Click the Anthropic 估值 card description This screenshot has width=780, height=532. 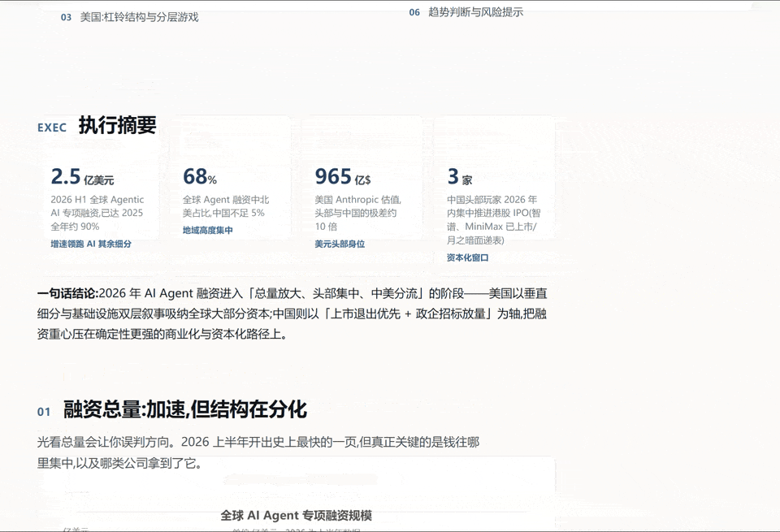pos(357,213)
